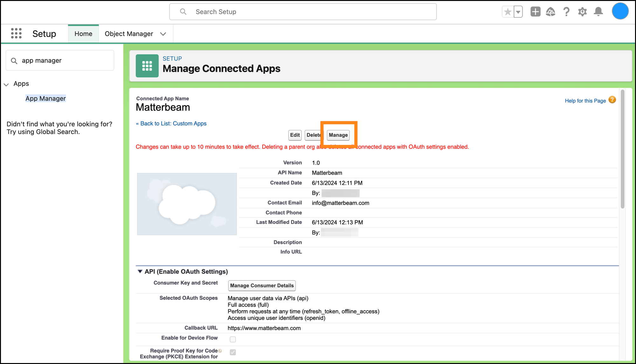Collapse API Enable OAuth Settings section
Viewport: 636px width, 364px height.
click(140, 272)
